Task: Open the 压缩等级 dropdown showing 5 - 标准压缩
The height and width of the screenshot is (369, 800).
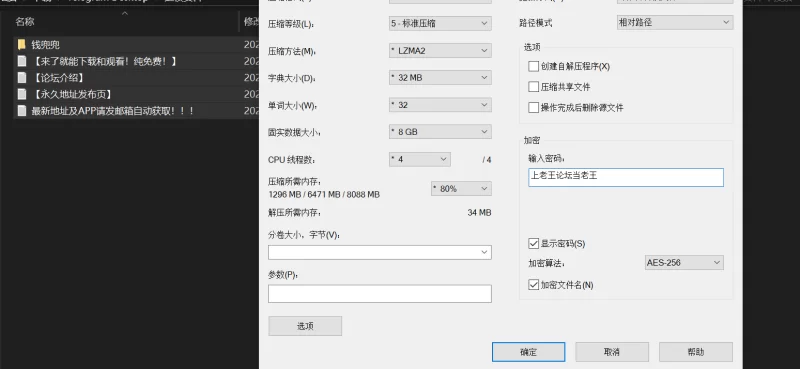Action: 440,23
